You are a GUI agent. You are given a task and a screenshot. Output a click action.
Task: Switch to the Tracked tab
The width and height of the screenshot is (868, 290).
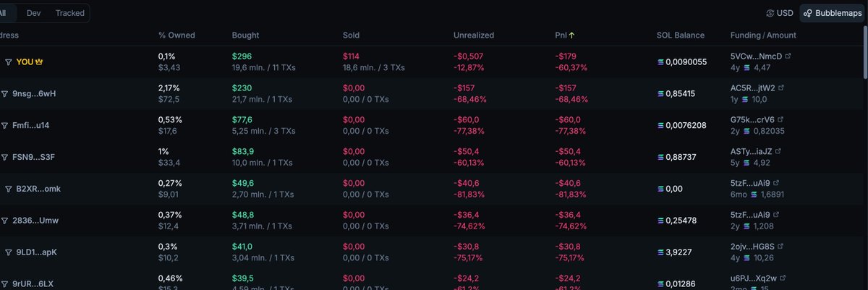(69, 13)
